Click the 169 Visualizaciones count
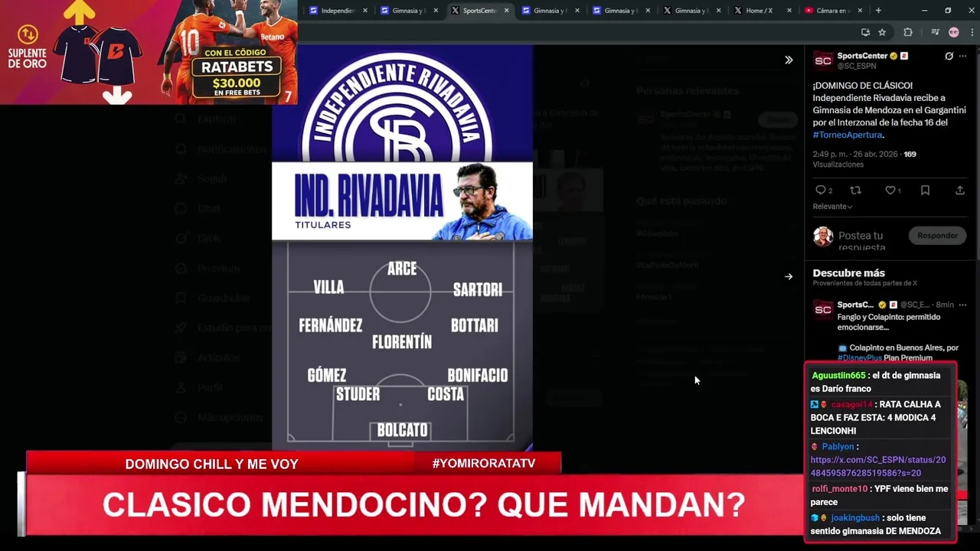This screenshot has height=551, width=980. (864, 159)
